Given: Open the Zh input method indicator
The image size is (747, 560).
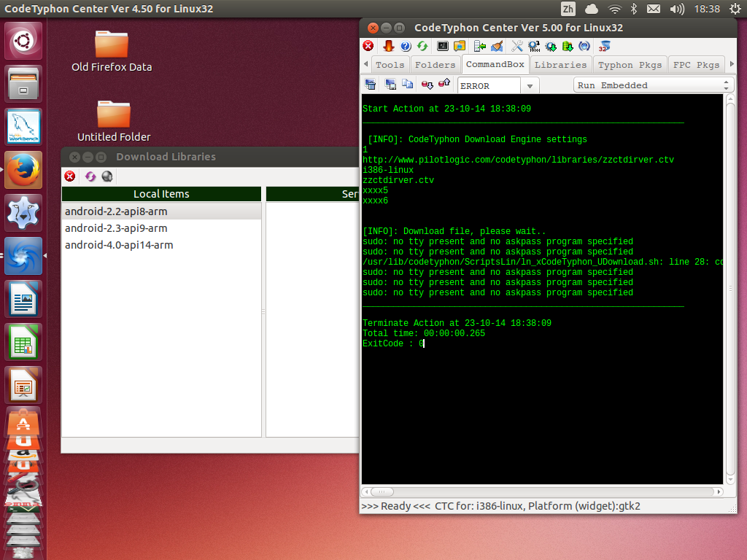Looking at the screenshot, I should [x=568, y=9].
